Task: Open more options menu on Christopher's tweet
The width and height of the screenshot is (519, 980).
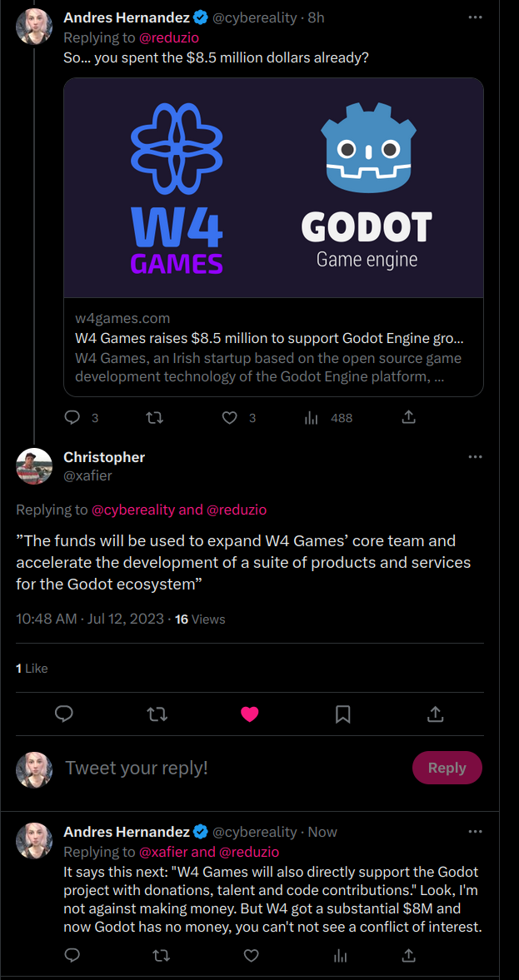Action: click(475, 456)
